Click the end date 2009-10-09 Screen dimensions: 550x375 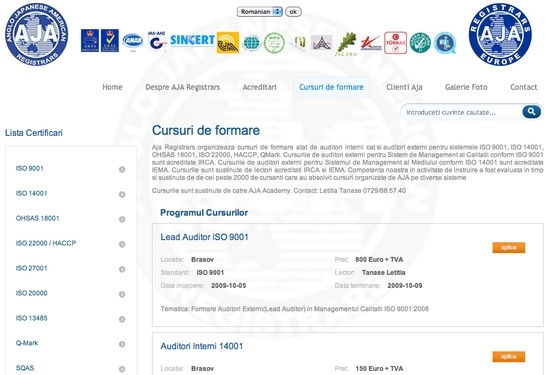pos(405,286)
